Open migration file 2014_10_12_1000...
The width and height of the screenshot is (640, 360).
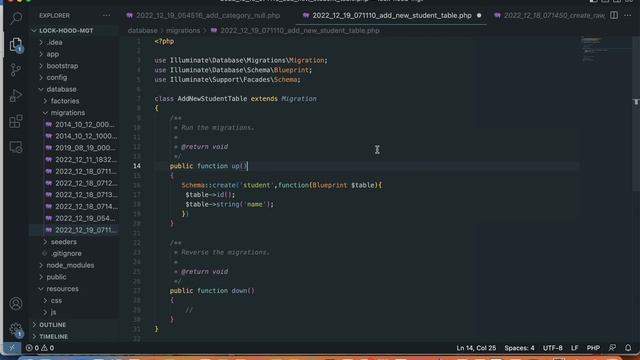click(x=86, y=136)
